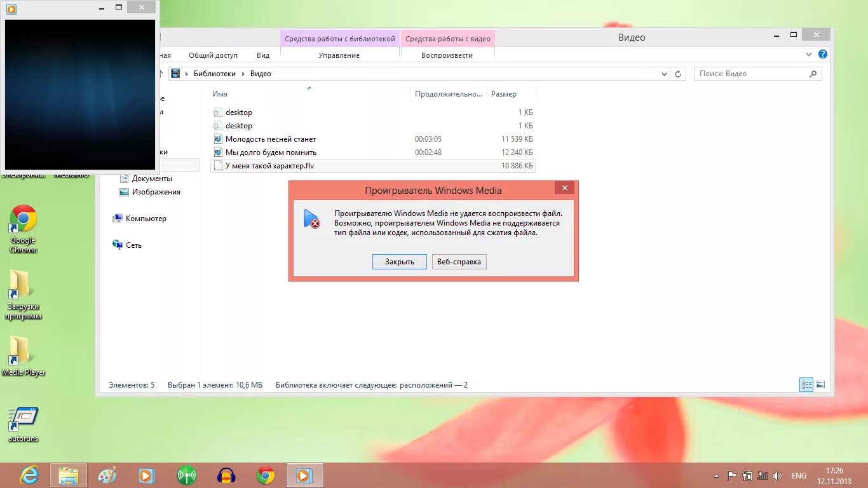Viewport: 868px width, 488px height.
Task: Change input language via ENG indicator
Action: [x=799, y=475]
